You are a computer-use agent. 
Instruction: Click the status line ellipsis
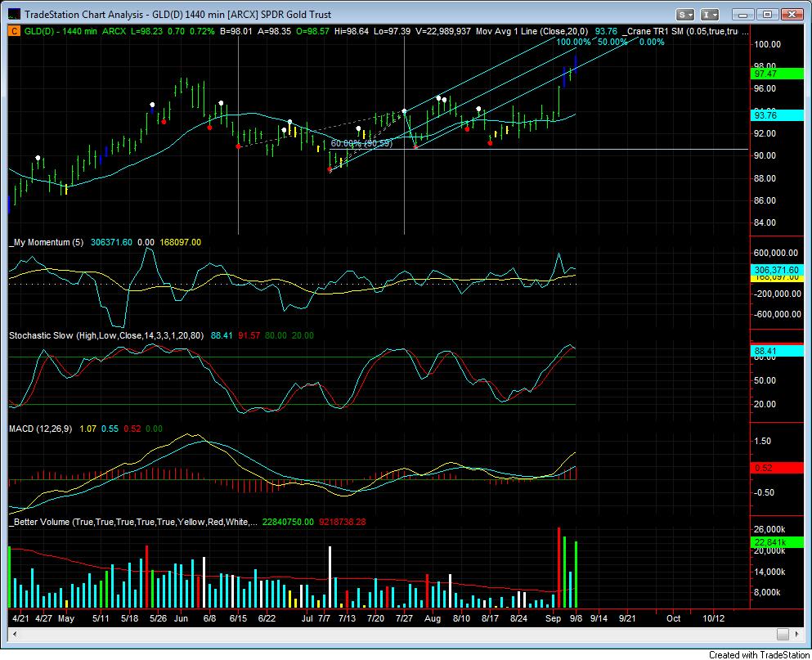click(744, 32)
